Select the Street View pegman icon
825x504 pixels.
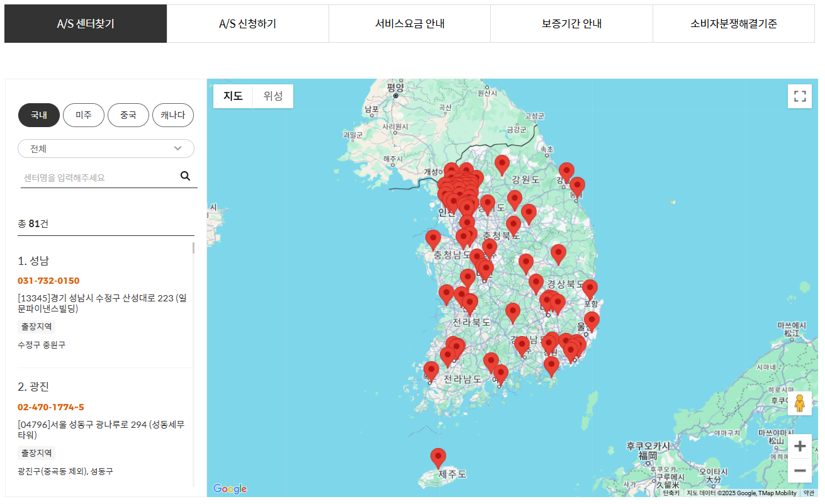point(799,403)
